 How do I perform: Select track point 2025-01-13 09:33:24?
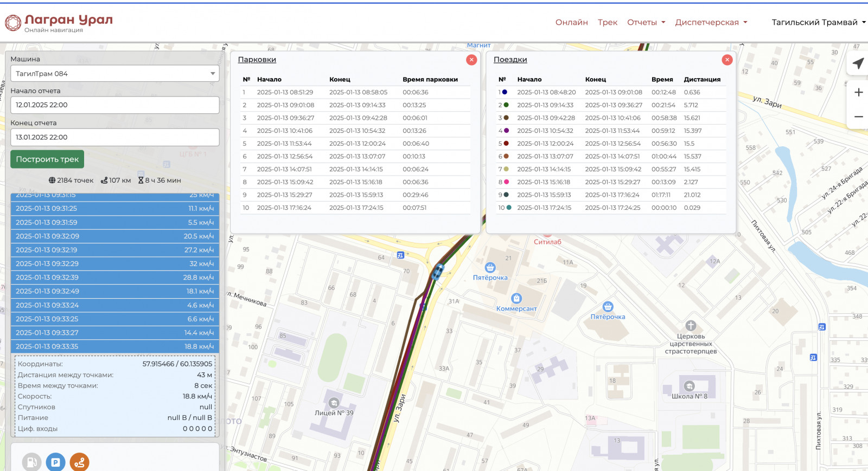pyautogui.click(x=115, y=305)
